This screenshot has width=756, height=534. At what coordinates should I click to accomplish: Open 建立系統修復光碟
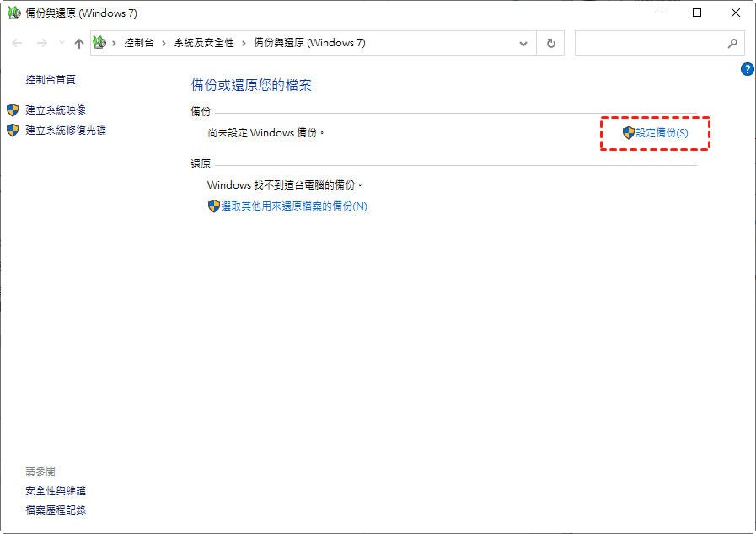point(66,130)
